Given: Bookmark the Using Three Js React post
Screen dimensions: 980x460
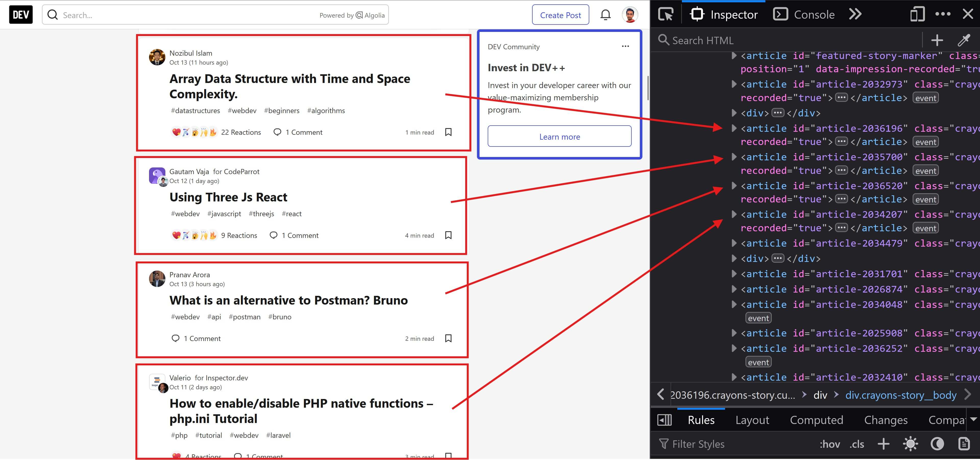Looking at the screenshot, I should pos(448,235).
